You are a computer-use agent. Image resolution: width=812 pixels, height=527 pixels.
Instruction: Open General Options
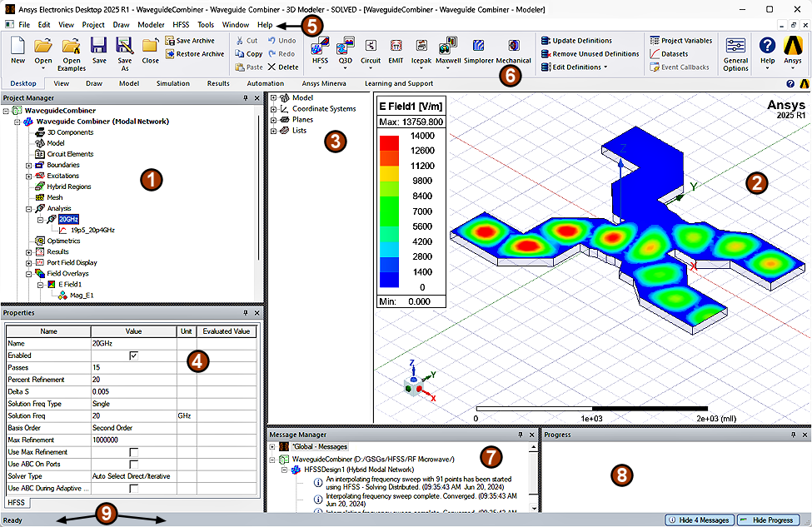pyautogui.click(x=735, y=54)
